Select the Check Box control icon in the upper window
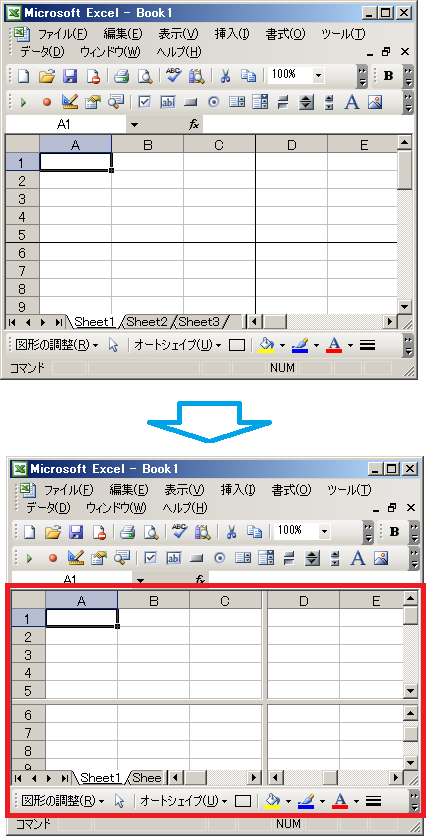The height and width of the screenshot is (840, 438). coord(144,102)
